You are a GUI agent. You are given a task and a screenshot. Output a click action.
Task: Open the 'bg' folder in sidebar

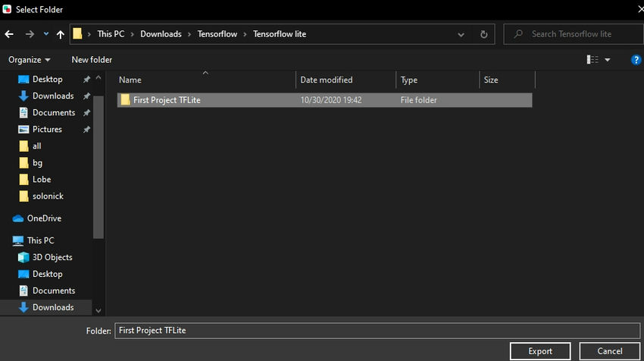click(37, 163)
